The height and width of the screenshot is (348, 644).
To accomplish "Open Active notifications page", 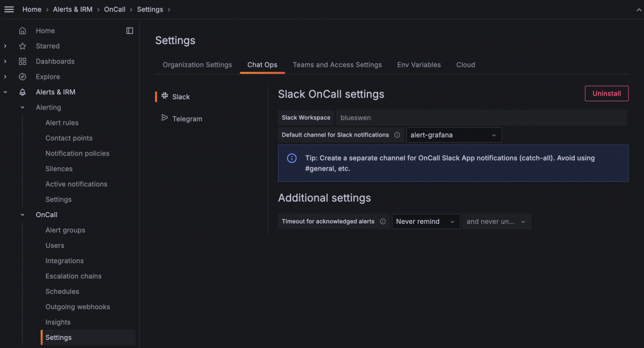I will tap(76, 184).
